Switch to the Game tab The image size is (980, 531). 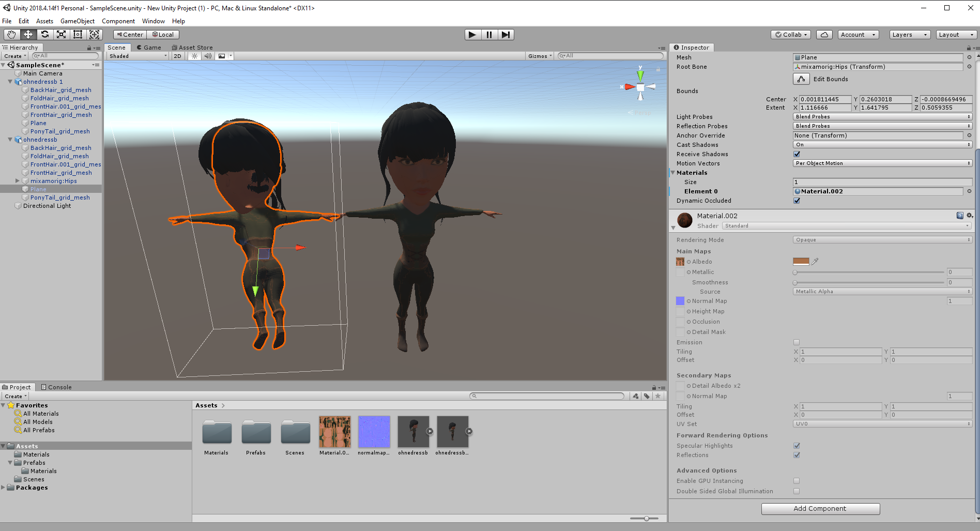pyautogui.click(x=149, y=48)
